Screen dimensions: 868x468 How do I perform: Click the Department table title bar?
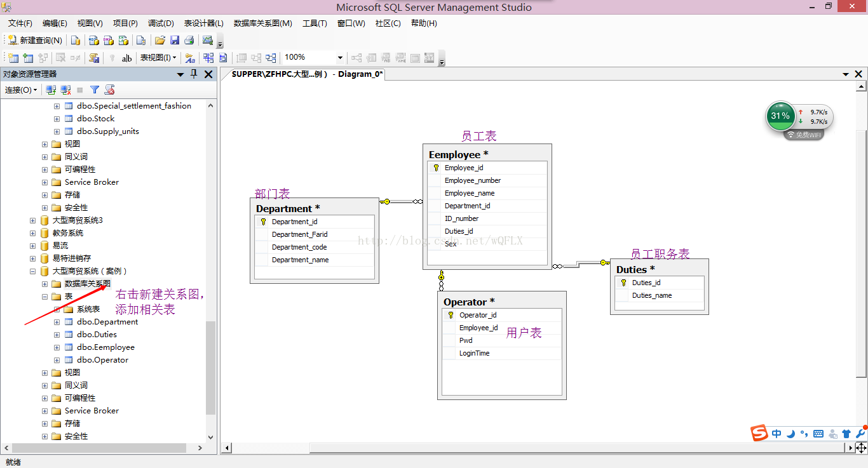(315, 208)
